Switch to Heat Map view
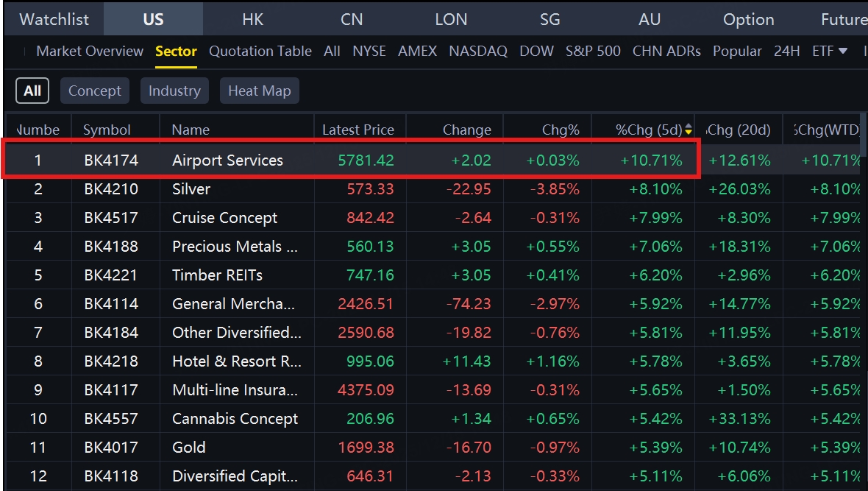This screenshot has height=491, width=868. (x=259, y=91)
